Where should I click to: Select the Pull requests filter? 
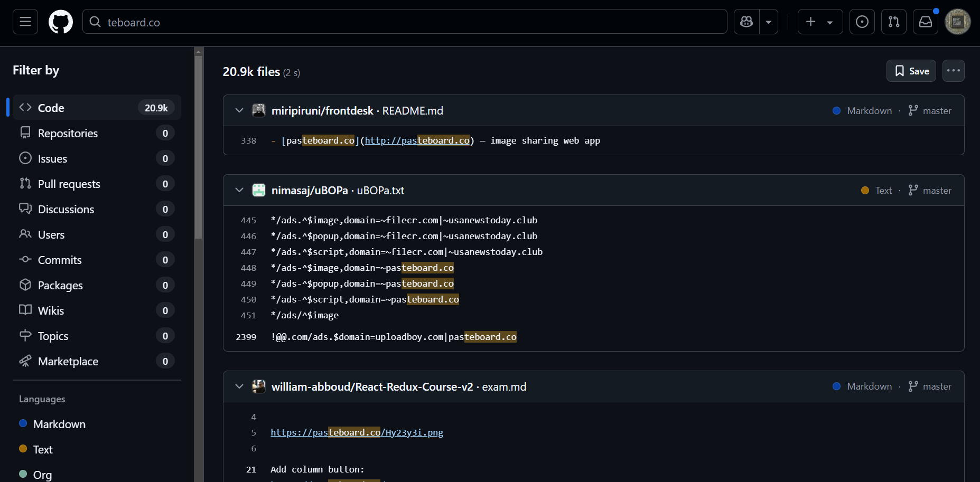[x=97, y=184]
